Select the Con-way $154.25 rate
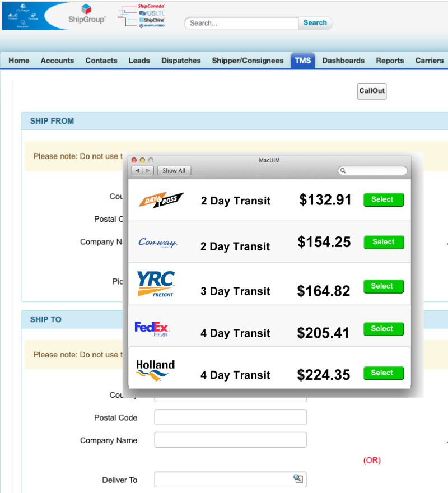 [x=384, y=242]
